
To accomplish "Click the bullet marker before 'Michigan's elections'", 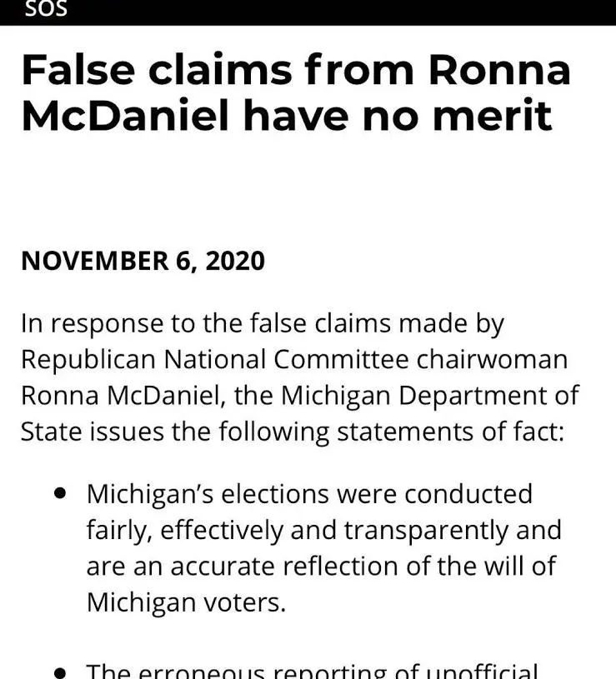I will click(60, 493).
